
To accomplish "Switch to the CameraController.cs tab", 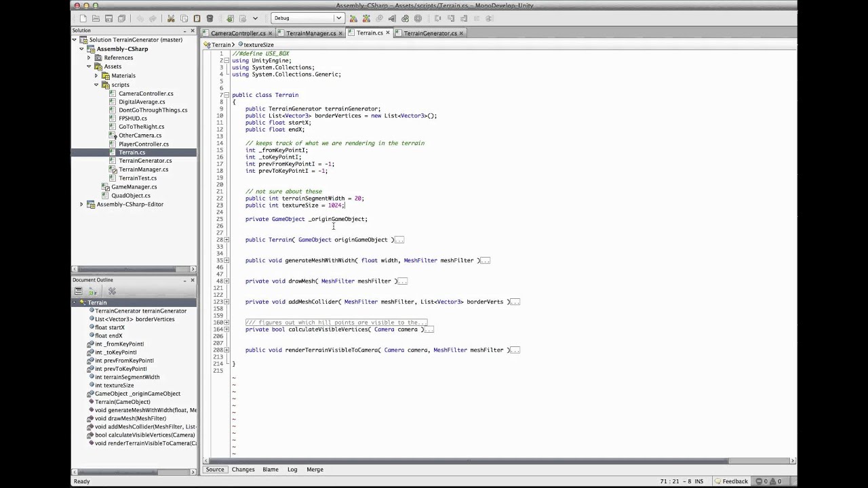I will [238, 33].
